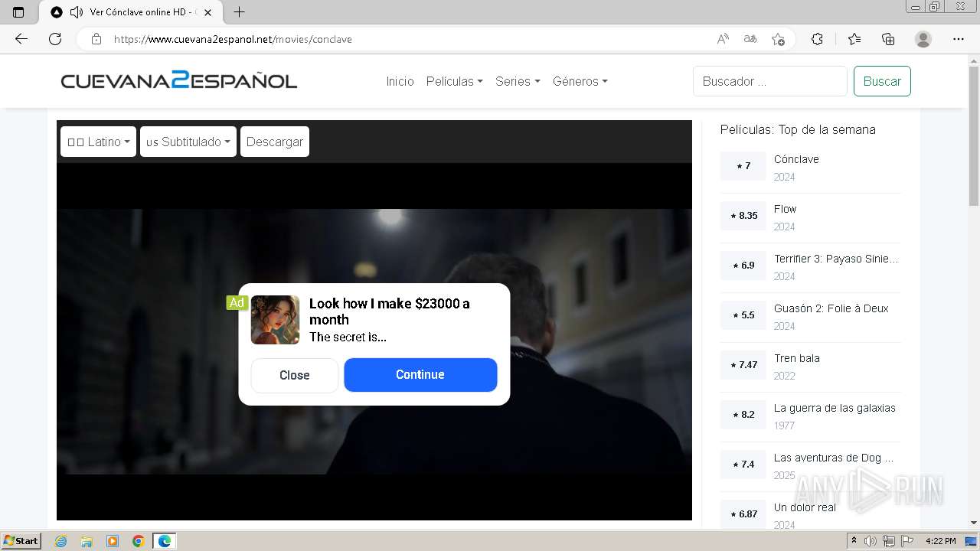Open the Subtitulado server dropdown
The width and height of the screenshot is (980, 551).
188,142
